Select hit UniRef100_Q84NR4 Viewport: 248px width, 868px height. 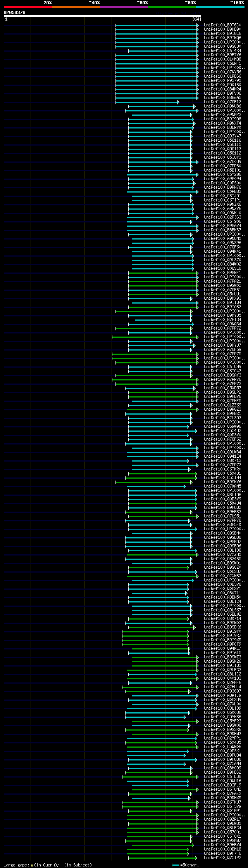(x=222, y=89)
